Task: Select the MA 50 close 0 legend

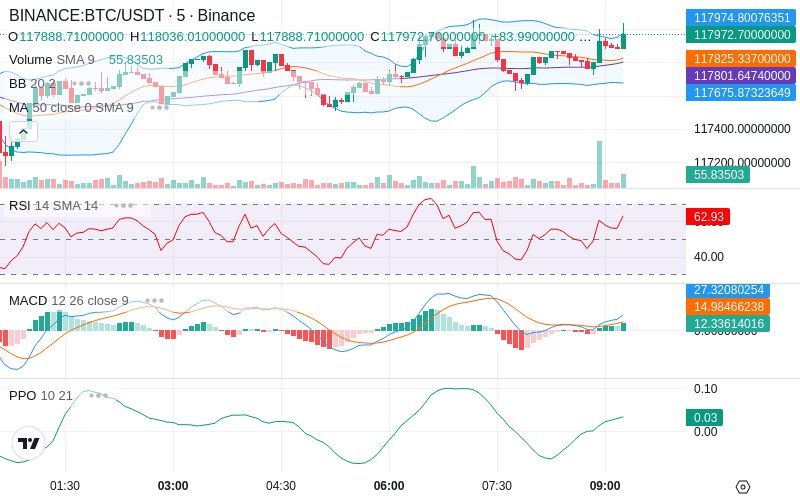Action: pyautogui.click(x=71, y=108)
